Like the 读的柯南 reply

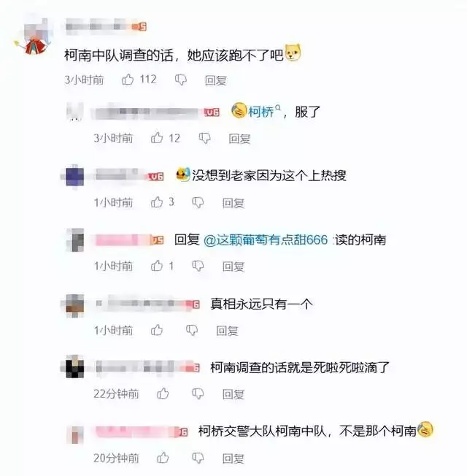(157, 266)
